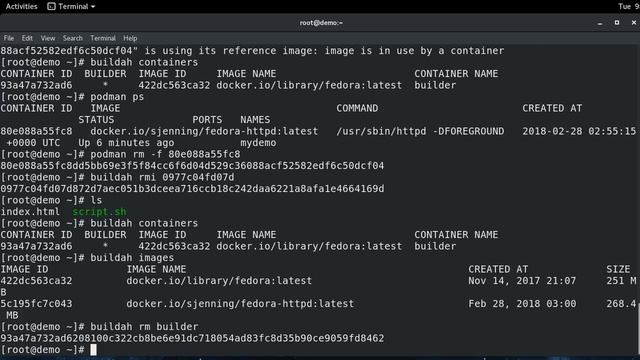Open the File menu
The height and width of the screenshot is (360, 640).
[9, 38]
